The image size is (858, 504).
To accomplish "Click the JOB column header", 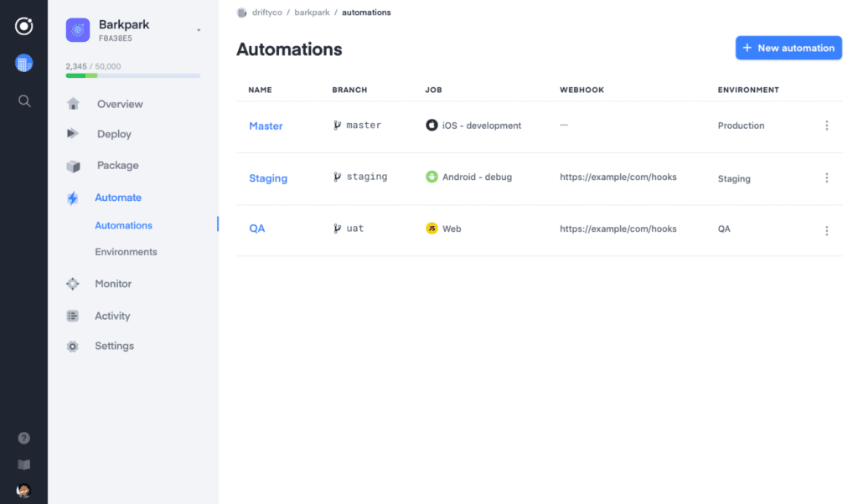I will tap(433, 90).
